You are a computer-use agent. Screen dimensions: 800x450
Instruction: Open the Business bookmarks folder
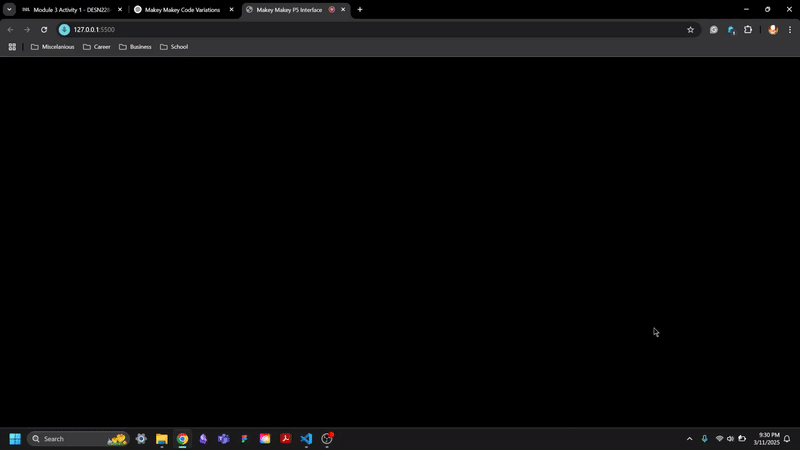[x=135, y=47]
